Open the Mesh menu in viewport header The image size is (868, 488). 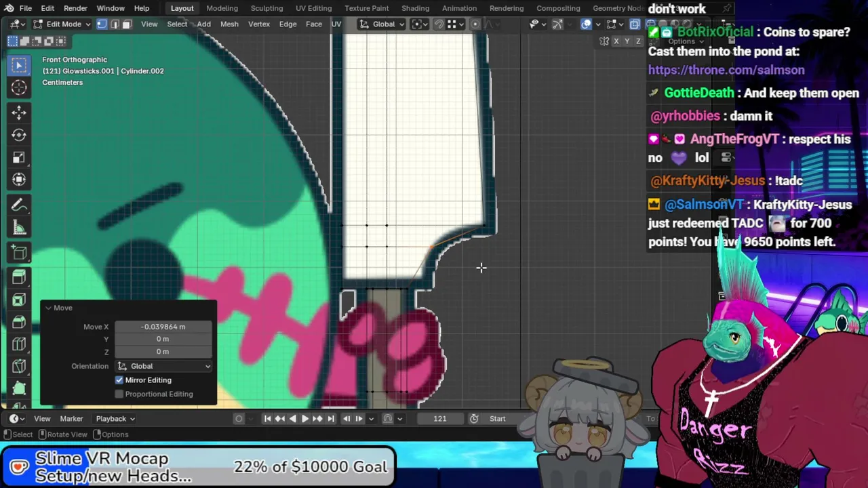(x=229, y=24)
